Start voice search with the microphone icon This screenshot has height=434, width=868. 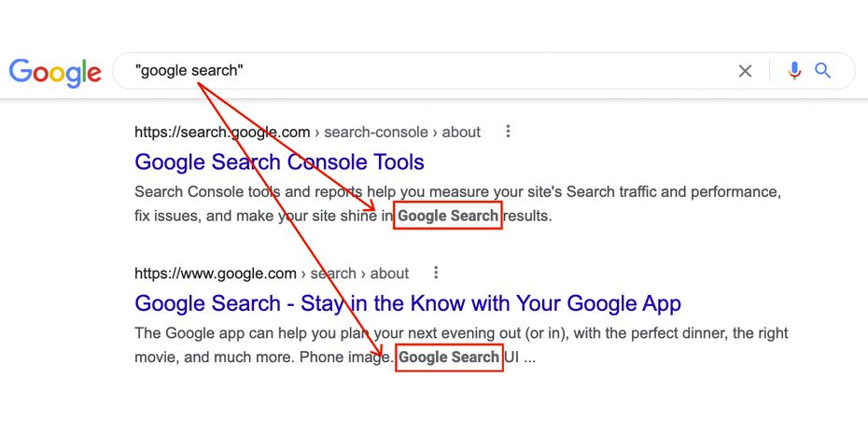click(x=794, y=71)
